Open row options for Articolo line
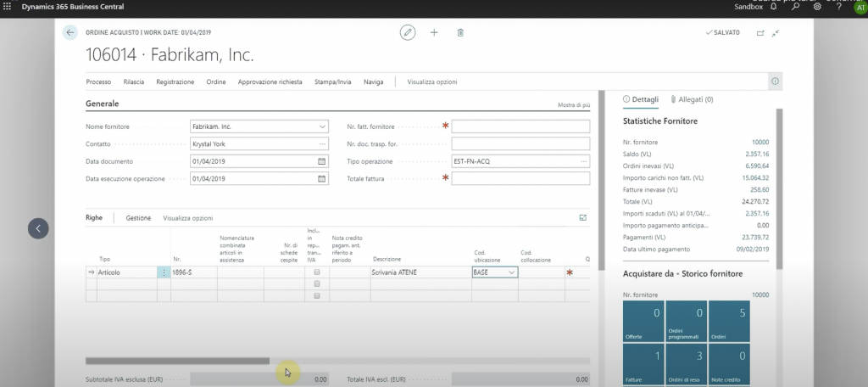868x387 pixels. 164,272
